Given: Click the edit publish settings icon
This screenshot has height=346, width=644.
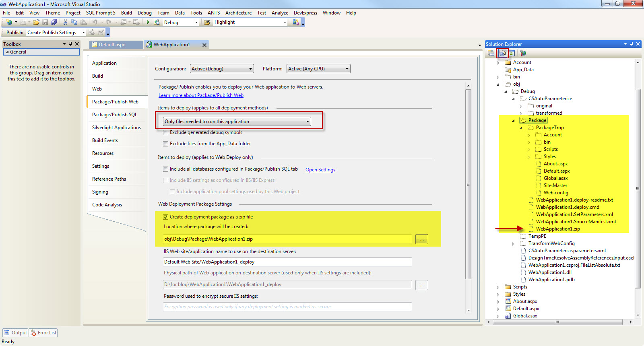Looking at the screenshot, I should pyautogui.click(x=101, y=33).
